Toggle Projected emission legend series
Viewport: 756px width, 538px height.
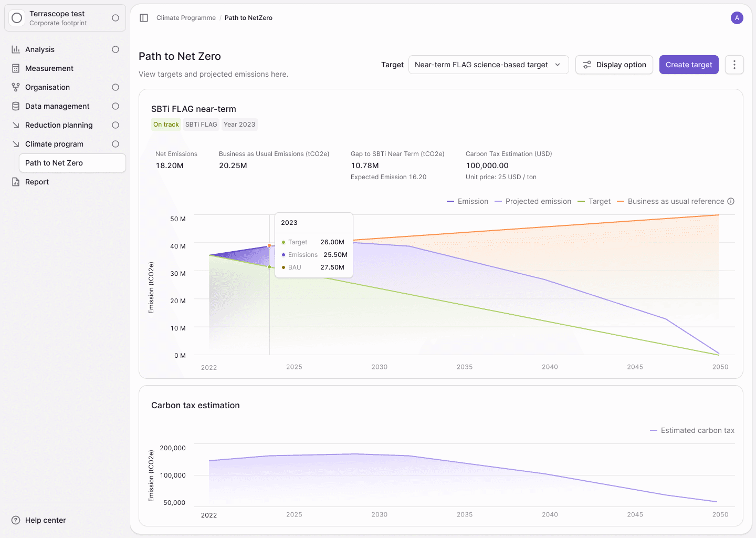[x=533, y=201]
